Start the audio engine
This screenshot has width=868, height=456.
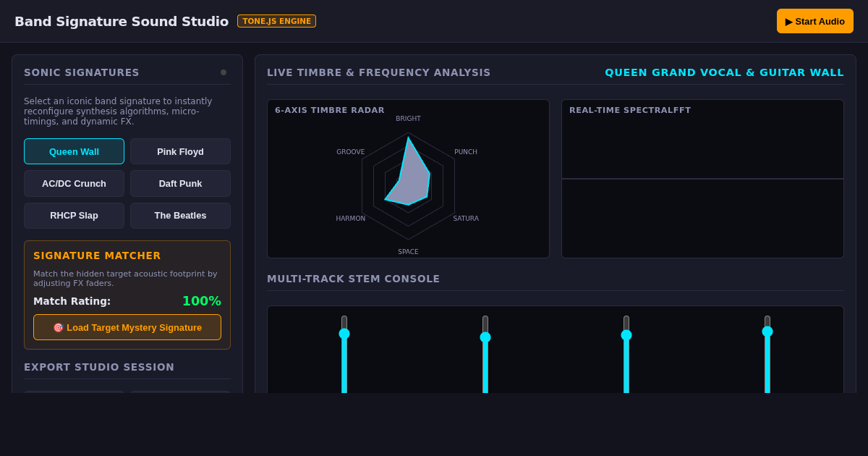coord(815,21)
